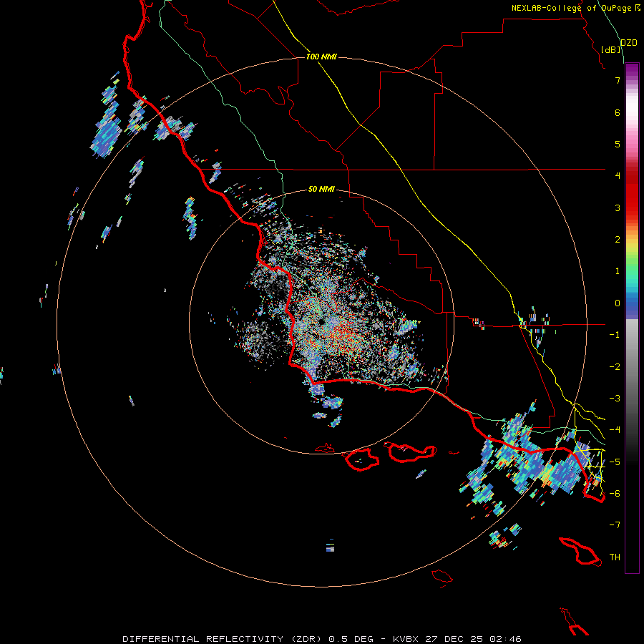Click the 100 NMI range ring label
This screenshot has width=644, height=644.
[321, 57]
